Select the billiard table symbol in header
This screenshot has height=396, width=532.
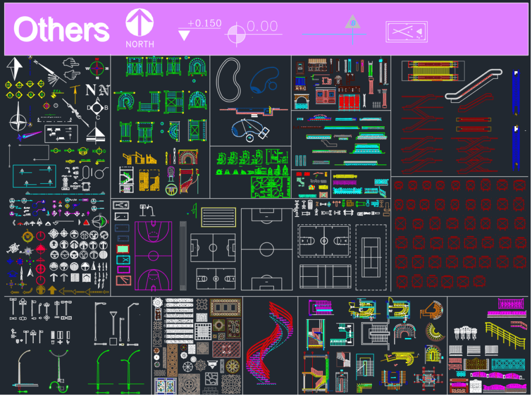point(406,32)
